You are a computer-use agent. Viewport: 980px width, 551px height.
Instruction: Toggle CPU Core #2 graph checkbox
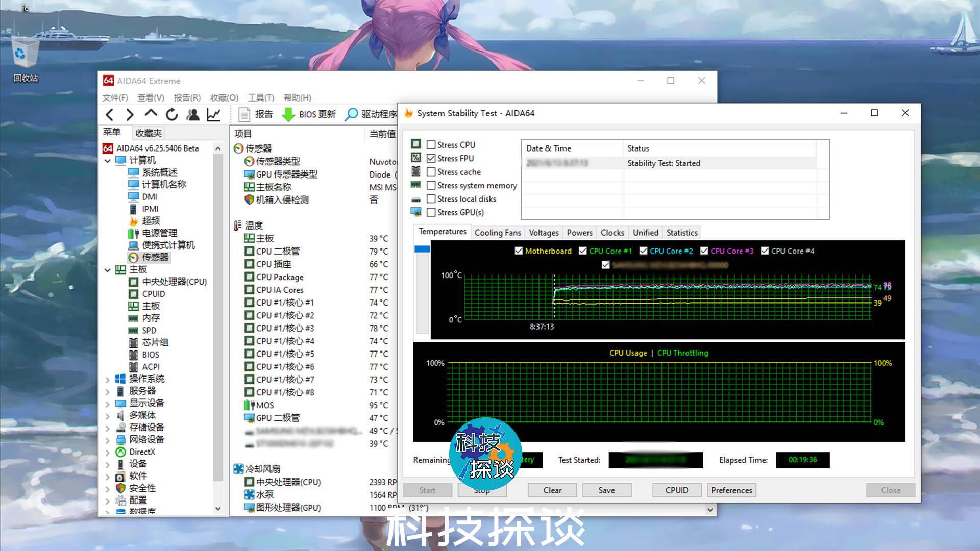643,251
